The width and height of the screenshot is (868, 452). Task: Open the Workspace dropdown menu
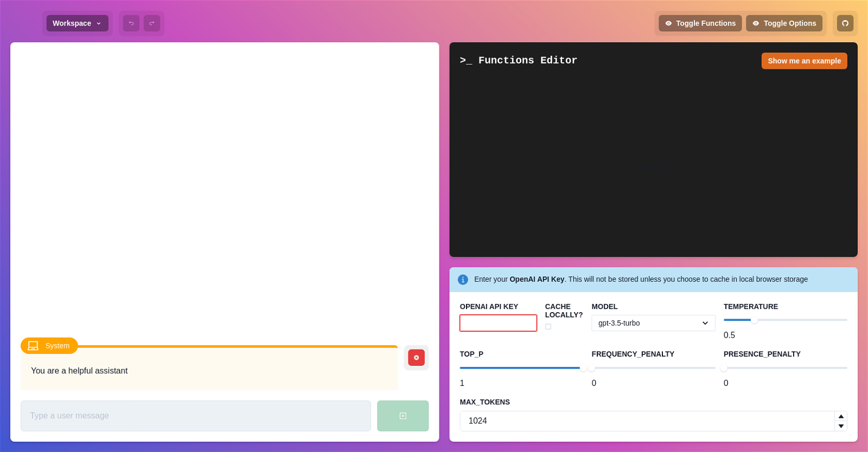77,23
